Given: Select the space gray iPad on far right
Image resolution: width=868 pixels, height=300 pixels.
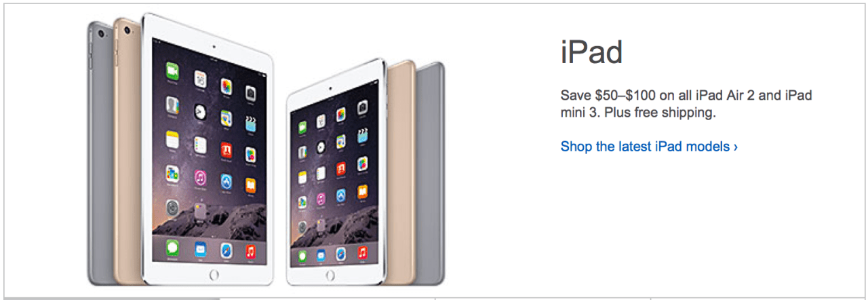Looking at the screenshot, I should pos(430,173).
